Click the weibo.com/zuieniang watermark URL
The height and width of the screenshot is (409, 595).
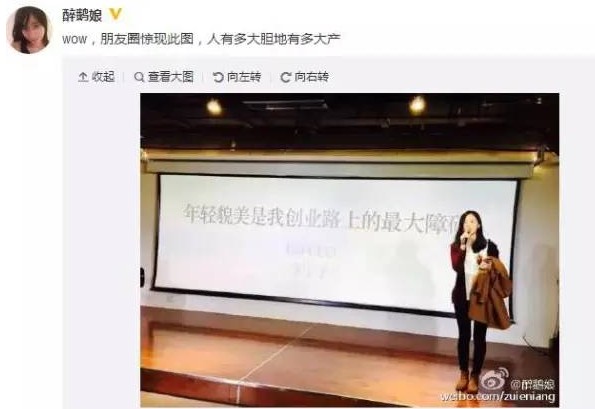click(x=497, y=397)
